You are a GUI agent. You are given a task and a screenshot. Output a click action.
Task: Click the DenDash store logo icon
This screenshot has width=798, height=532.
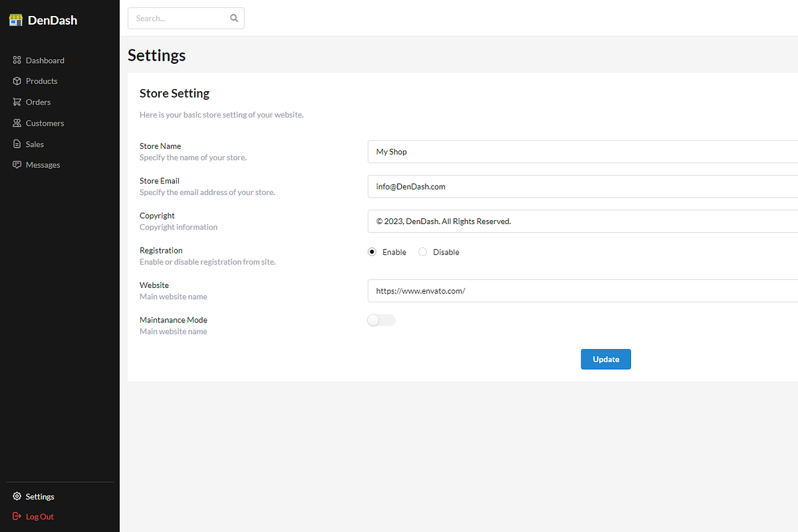point(16,20)
